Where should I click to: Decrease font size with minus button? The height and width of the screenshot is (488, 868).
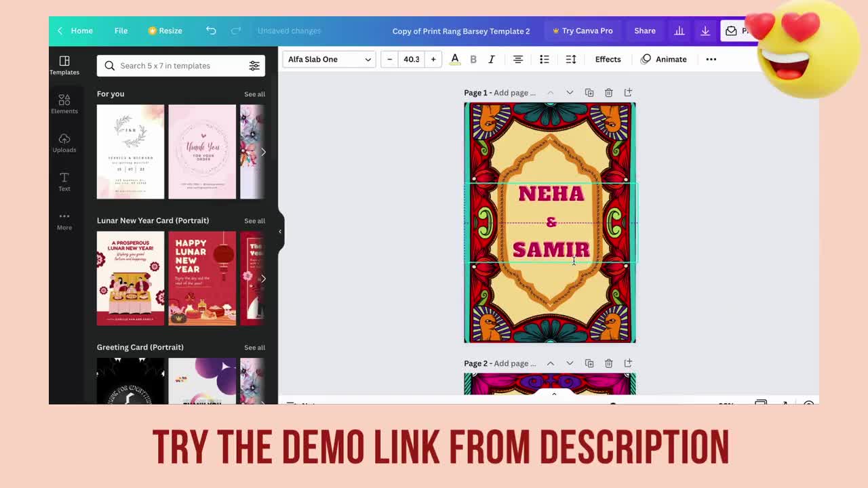(389, 59)
